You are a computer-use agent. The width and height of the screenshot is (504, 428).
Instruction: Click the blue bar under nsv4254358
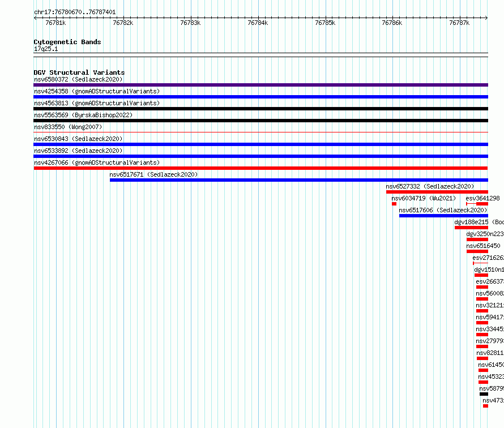(x=260, y=97)
